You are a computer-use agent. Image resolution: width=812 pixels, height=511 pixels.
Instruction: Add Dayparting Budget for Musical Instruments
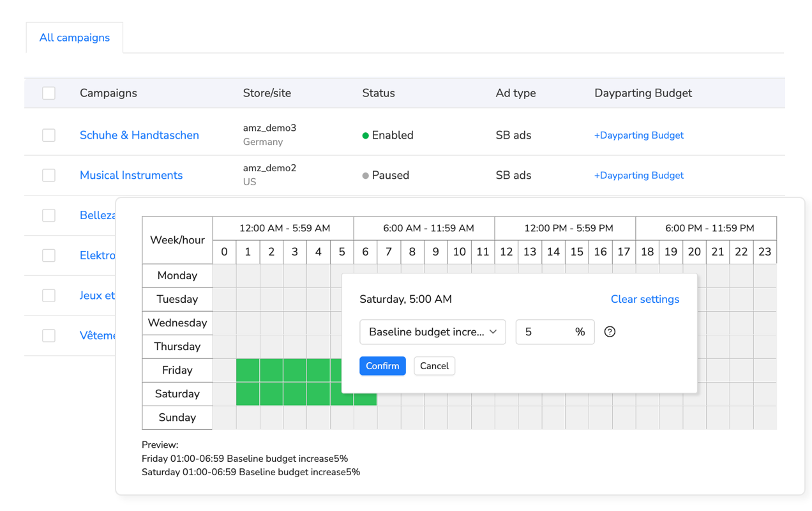click(638, 175)
